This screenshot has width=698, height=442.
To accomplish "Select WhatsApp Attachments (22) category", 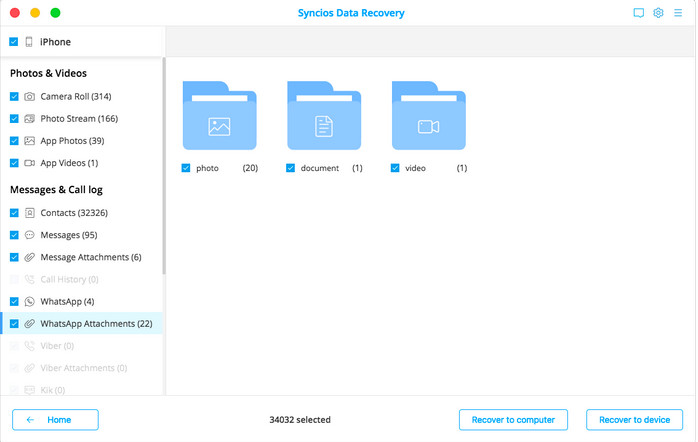I will point(81,324).
